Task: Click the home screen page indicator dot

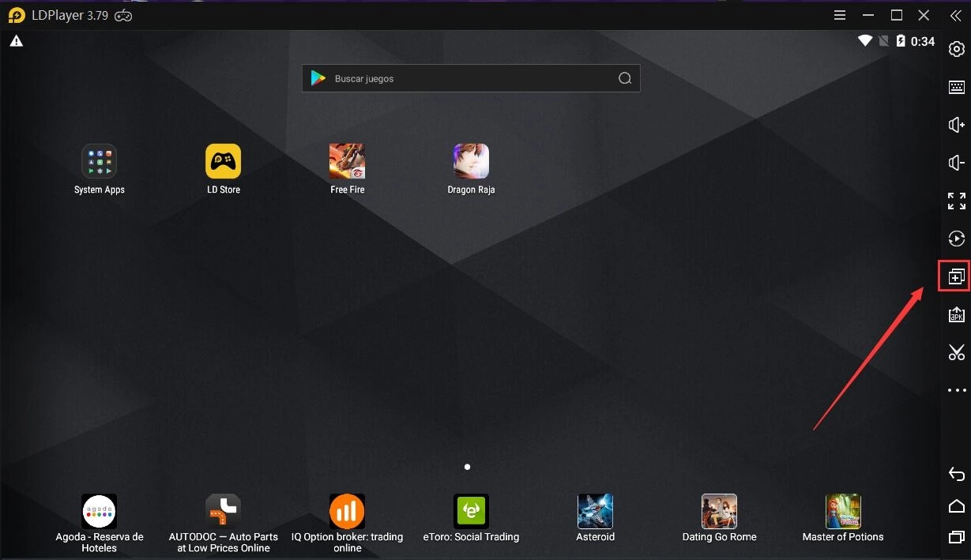Action: [468, 467]
